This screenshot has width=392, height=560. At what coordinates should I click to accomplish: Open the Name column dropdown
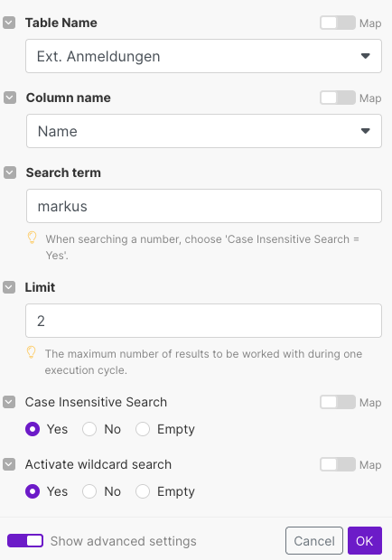pos(204,131)
